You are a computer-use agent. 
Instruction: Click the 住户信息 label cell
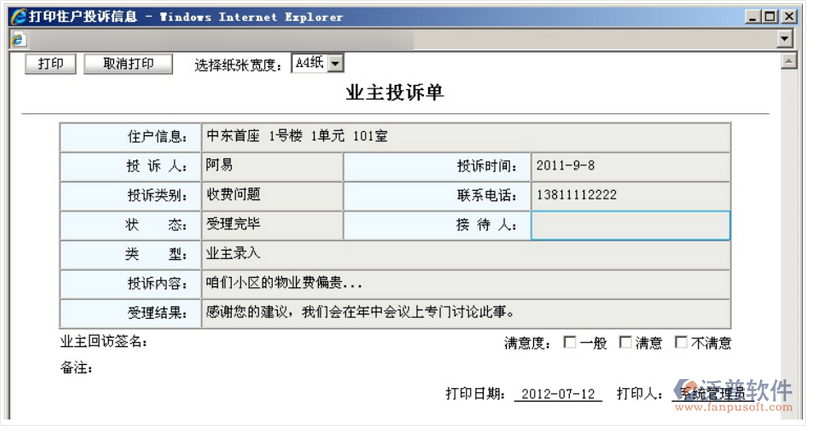coord(131,137)
